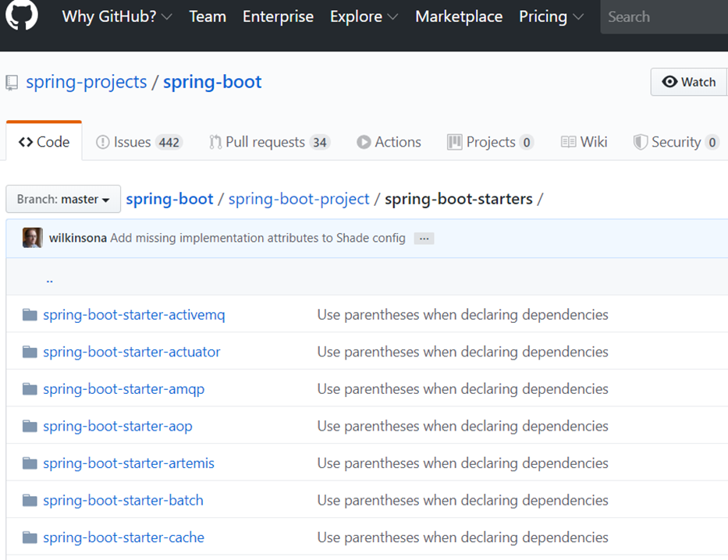Click the Issues count badge 442
Image resolution: width=728 pixels, height=560 pixels.
pyautogui.click(x=169, y=143)
